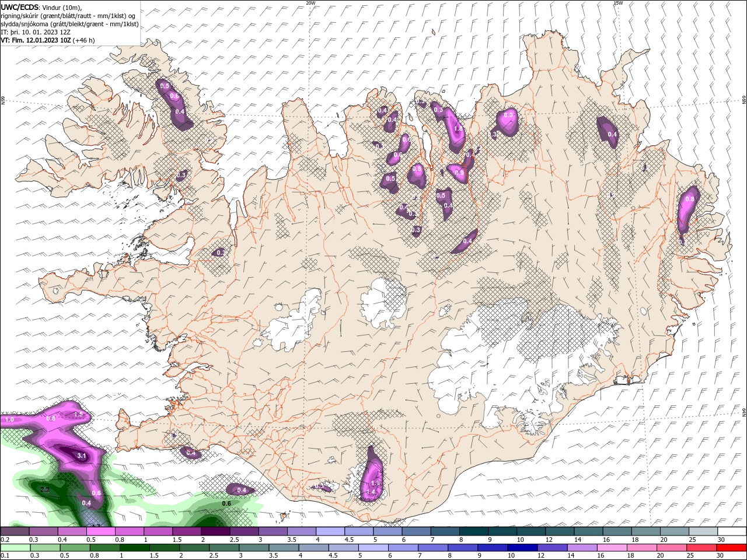Select the light purple 14 legend swatch
Viewport: 747px width, 560px height.
click(582, 548)
